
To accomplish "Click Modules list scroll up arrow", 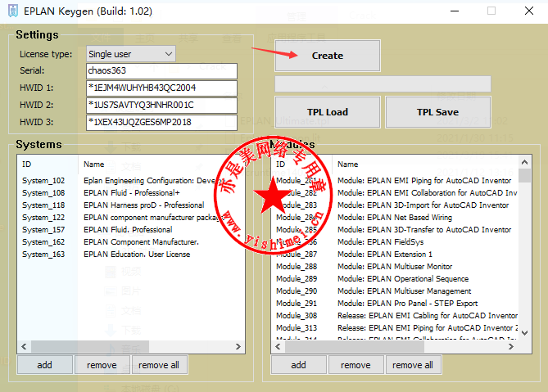I will click(524, 162).
